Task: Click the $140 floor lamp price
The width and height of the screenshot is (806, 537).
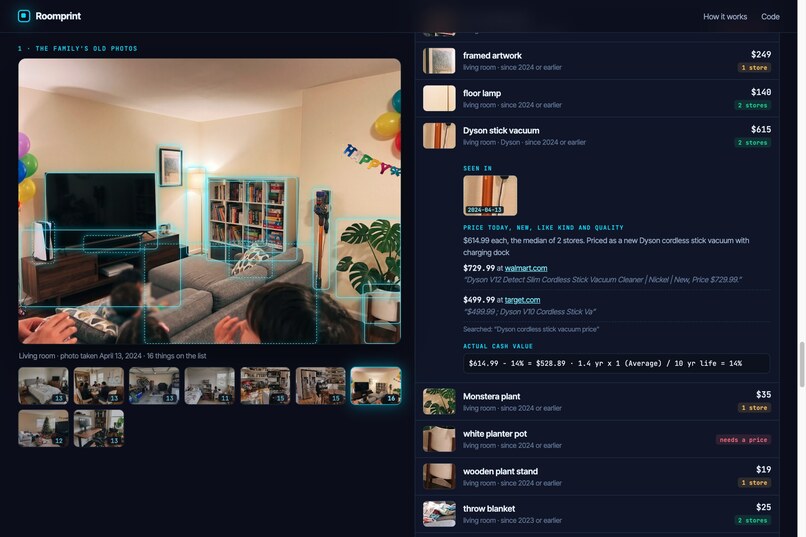Action: (x=761, y=92)
